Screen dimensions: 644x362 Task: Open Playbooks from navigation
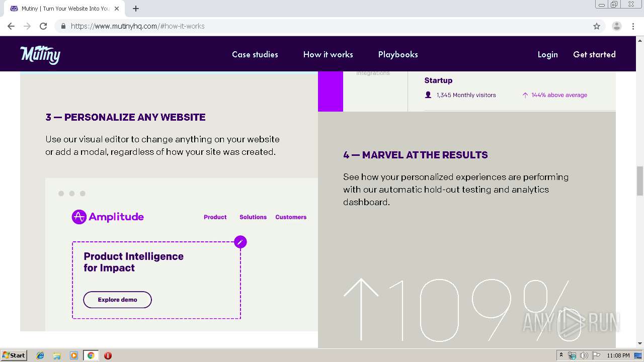tap(398, 54)
